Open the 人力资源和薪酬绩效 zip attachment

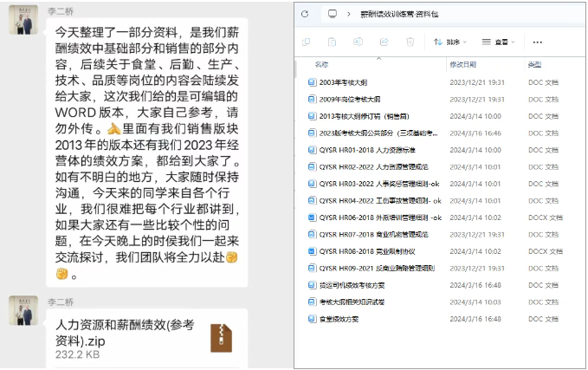126,331
